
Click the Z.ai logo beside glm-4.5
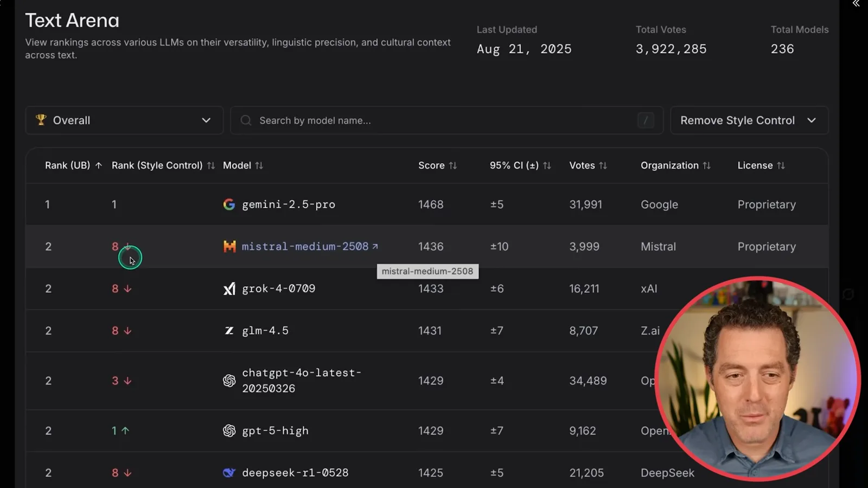tap(229, 331)
